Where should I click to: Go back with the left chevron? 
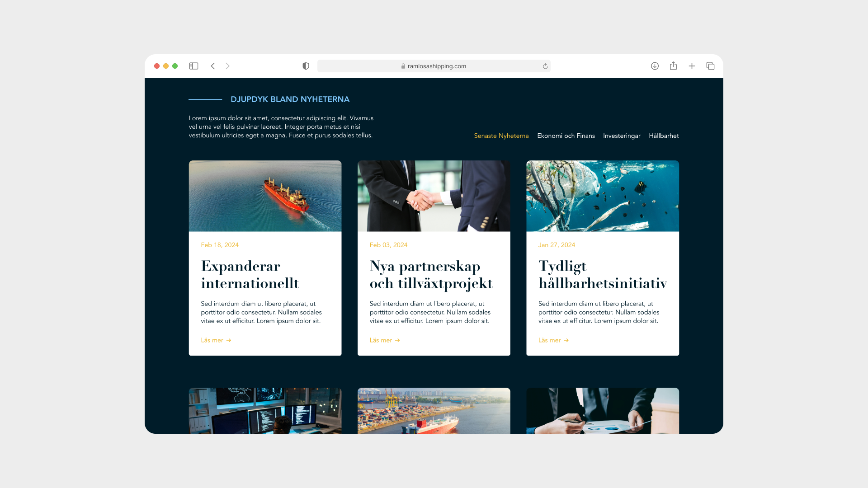coord(213,66)
